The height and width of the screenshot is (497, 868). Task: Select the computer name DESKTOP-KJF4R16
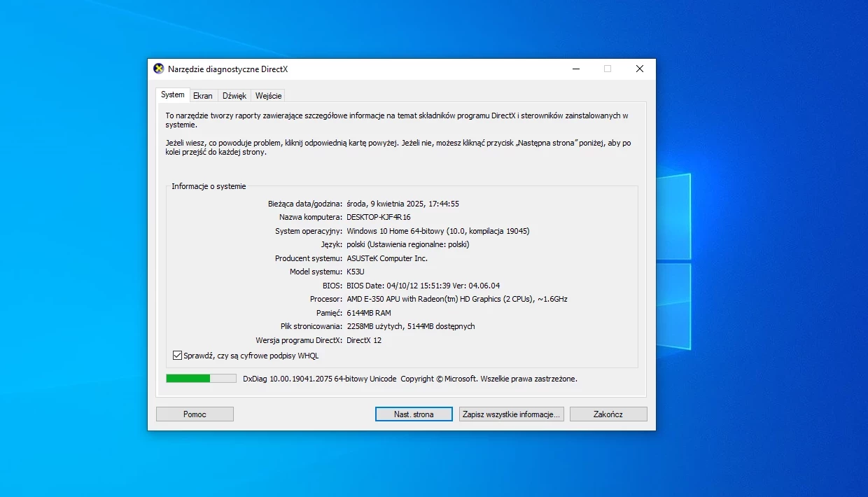(379, 217)
